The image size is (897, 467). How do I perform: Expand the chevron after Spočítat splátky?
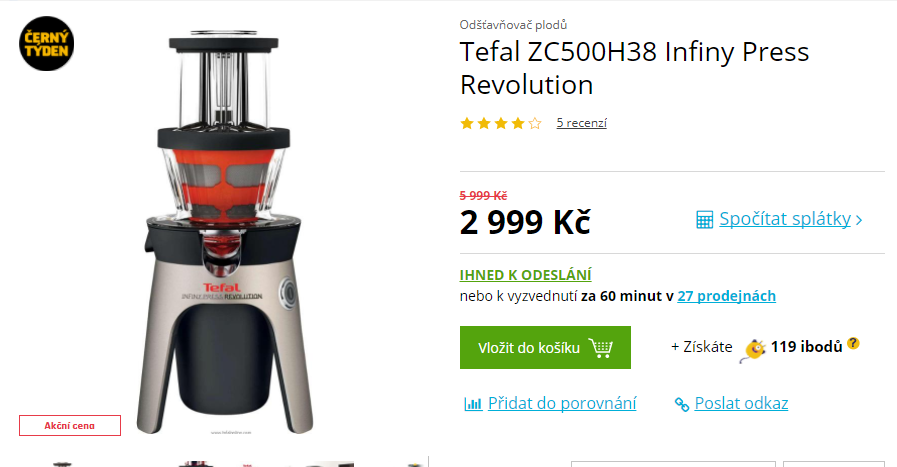point(859,220)
